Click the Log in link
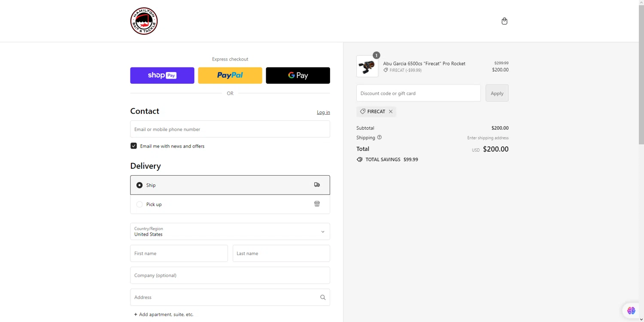Image resolution: width=644 pixels, height=322 pixels. (323, 112)
